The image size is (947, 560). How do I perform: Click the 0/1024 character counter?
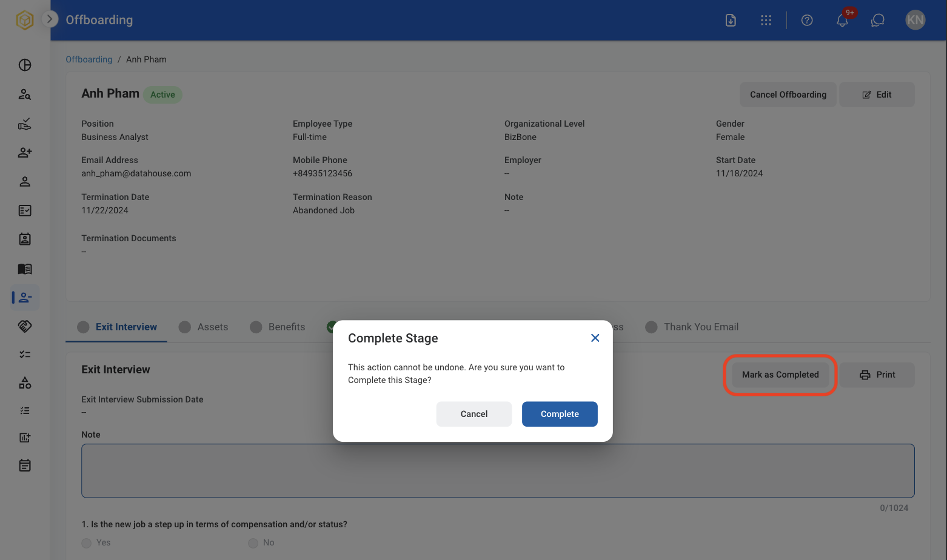(894, 508)
